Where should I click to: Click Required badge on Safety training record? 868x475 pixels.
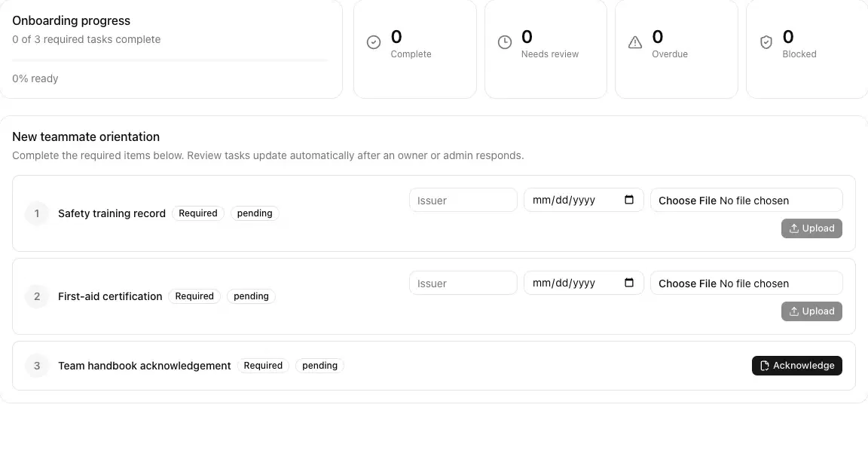point(197,213)
